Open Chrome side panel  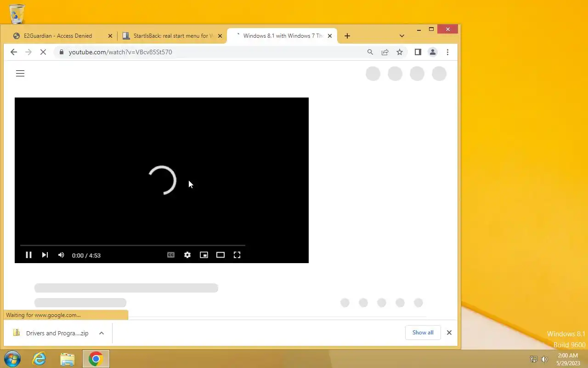coord(418,52)
